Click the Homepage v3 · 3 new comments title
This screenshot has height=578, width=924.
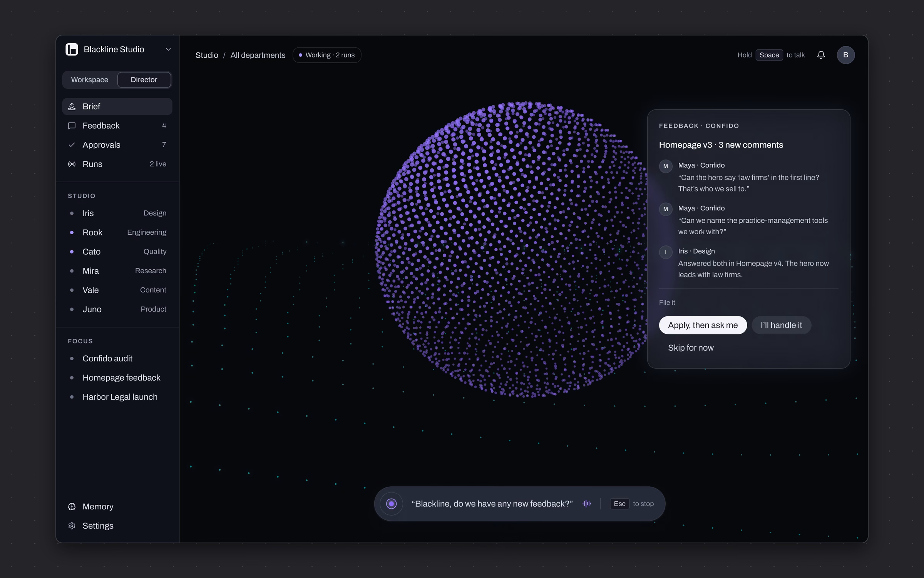(x=721, y=145)
